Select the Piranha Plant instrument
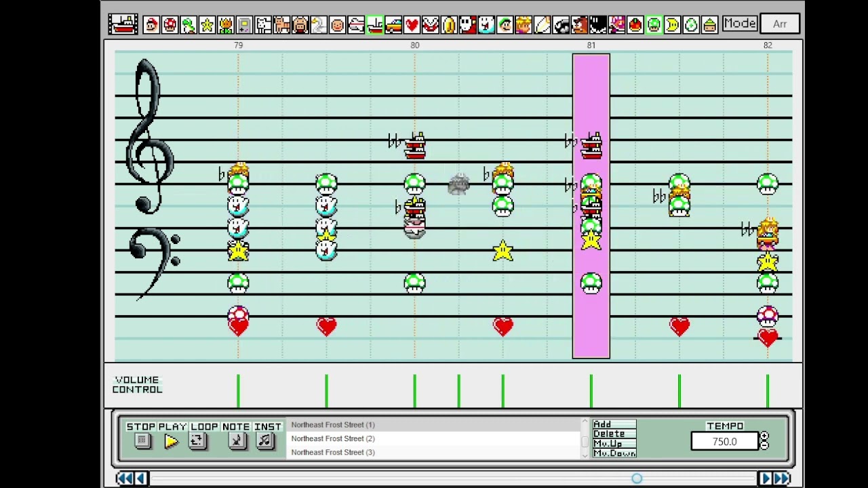 click(431, 24)
